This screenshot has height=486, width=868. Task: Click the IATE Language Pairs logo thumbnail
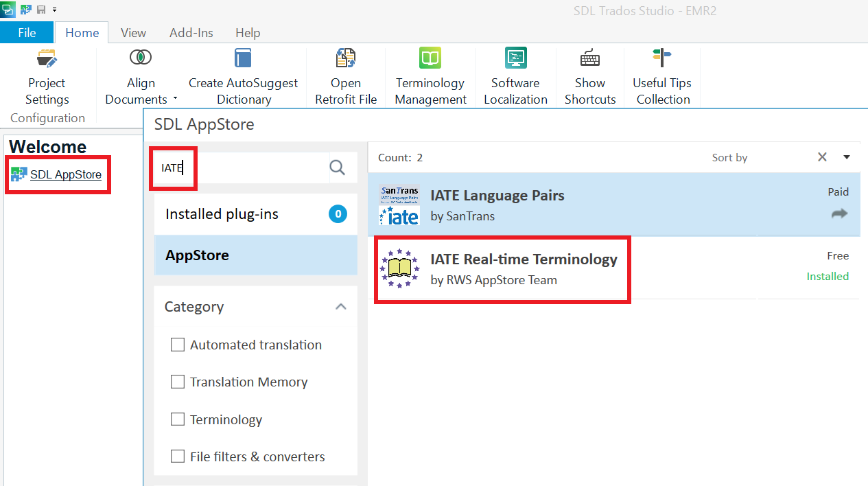tap(399, 205)
